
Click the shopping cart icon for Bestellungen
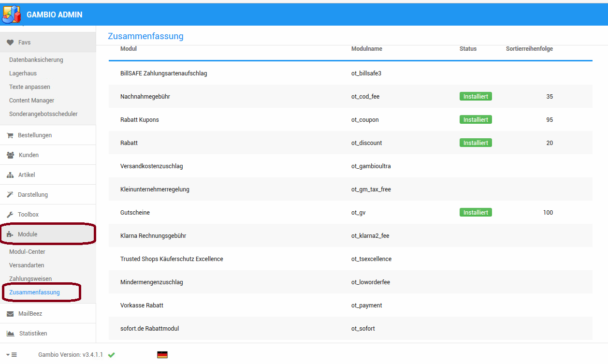(10, 136)
